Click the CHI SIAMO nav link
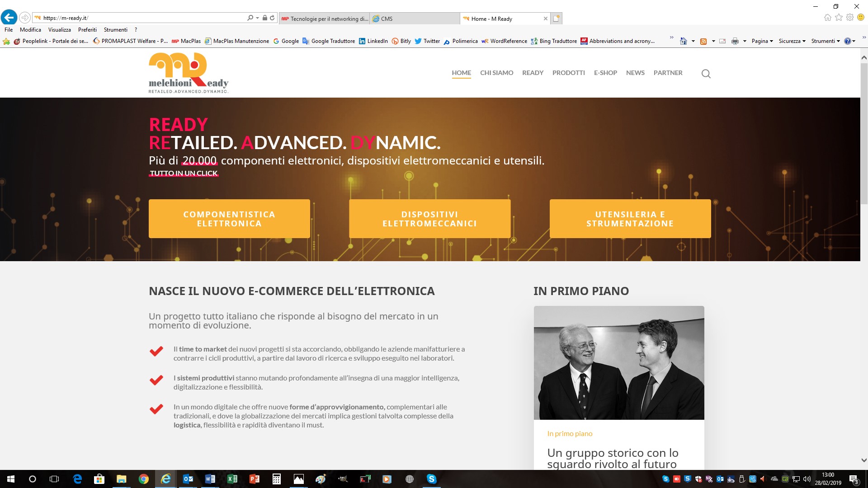The height and width of the screenshot is (488, 868). pos(496,73)
